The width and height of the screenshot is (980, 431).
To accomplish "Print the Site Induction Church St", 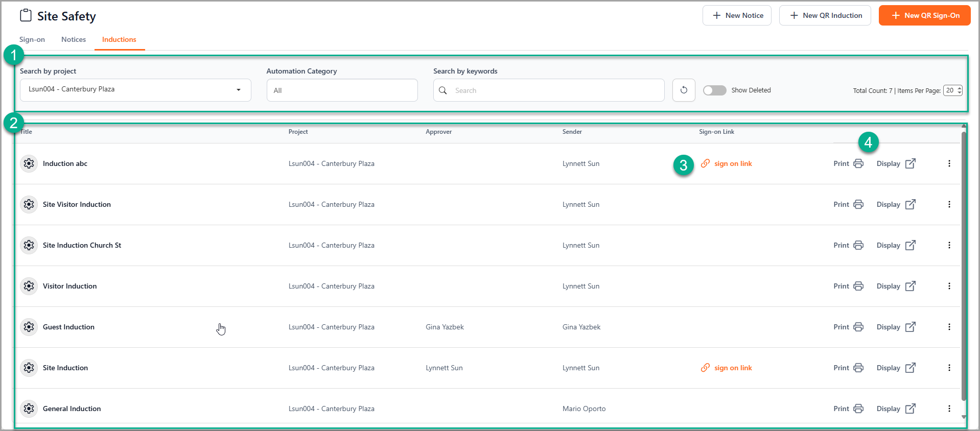I will pyautogui.click(x=848, y=245).
